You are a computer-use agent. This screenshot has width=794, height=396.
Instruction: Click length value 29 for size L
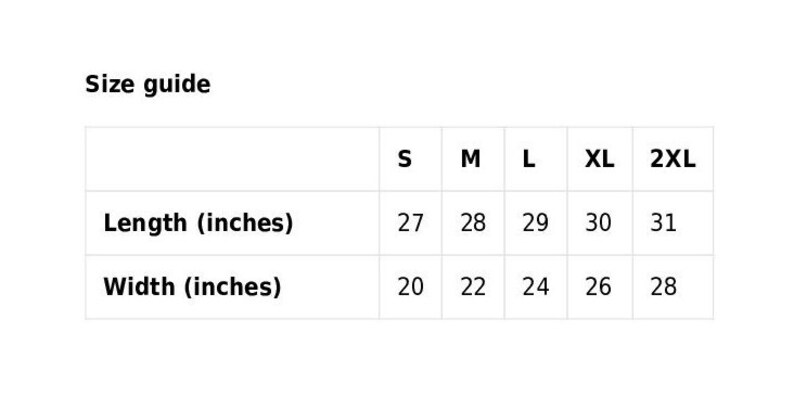click(x=535, y=223)
